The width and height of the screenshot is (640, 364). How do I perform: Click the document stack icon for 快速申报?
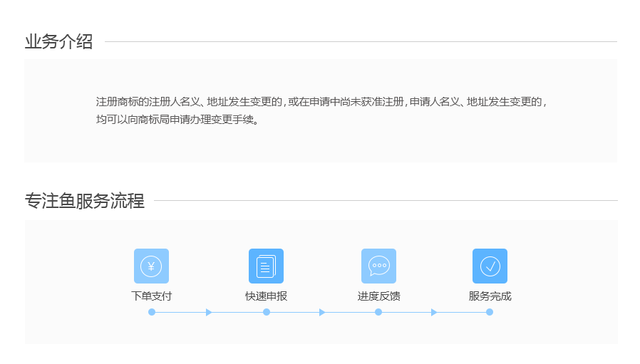(x=266, y=266)
